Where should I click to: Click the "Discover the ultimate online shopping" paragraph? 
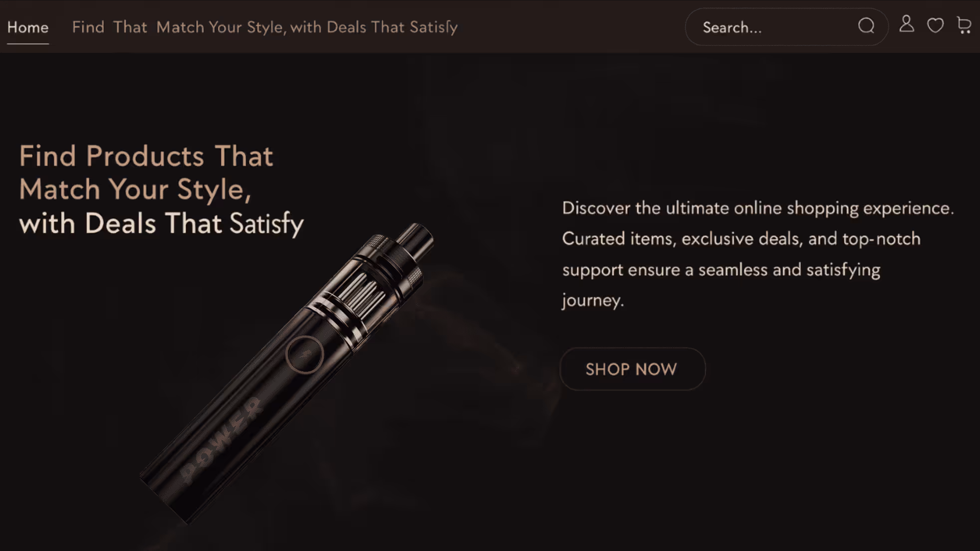[x=758, y=254]
